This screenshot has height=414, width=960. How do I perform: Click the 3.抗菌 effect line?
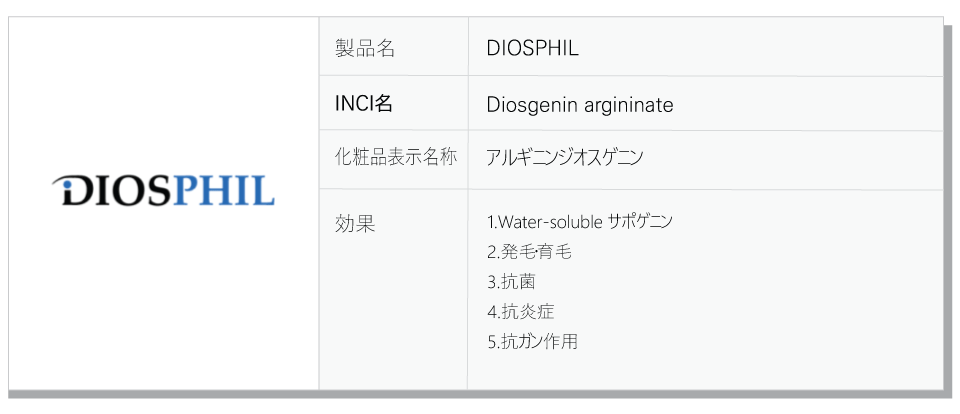click(511, 282)
